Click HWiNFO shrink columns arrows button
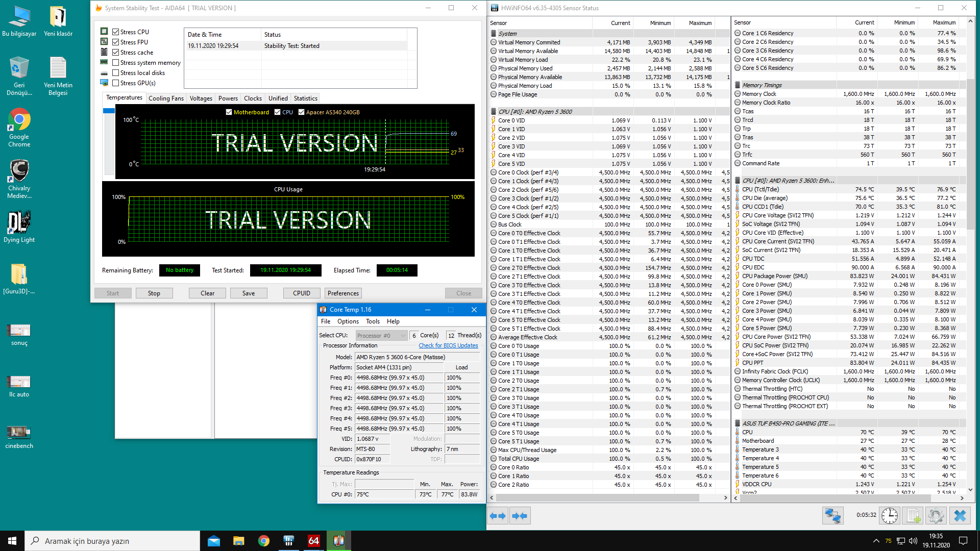This screenshot has height=551, width=980. [x=520, y=516]
